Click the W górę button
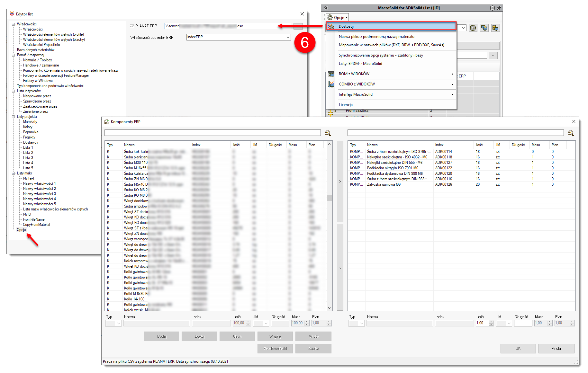Screen dimensions: 588x373 tap(275, 336)
